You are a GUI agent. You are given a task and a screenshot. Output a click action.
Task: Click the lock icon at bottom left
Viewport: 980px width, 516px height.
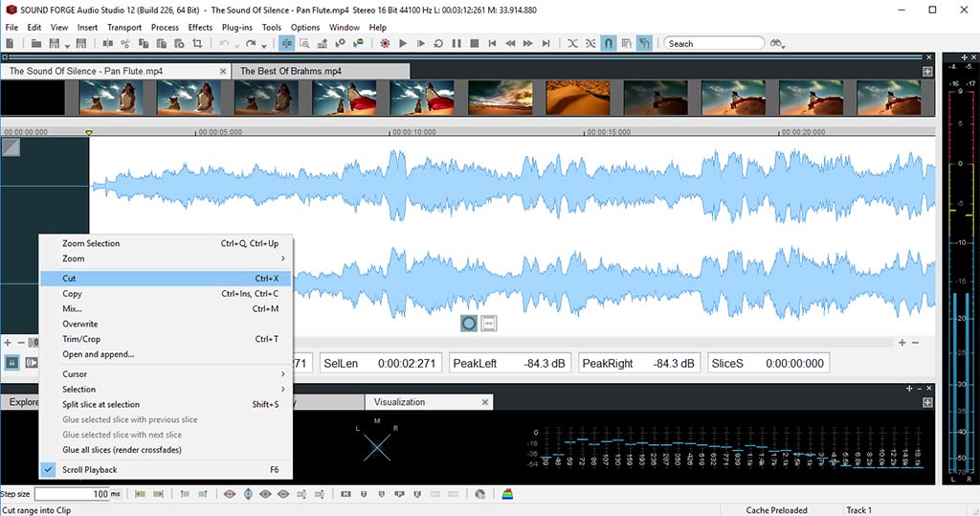coord(11,363)
